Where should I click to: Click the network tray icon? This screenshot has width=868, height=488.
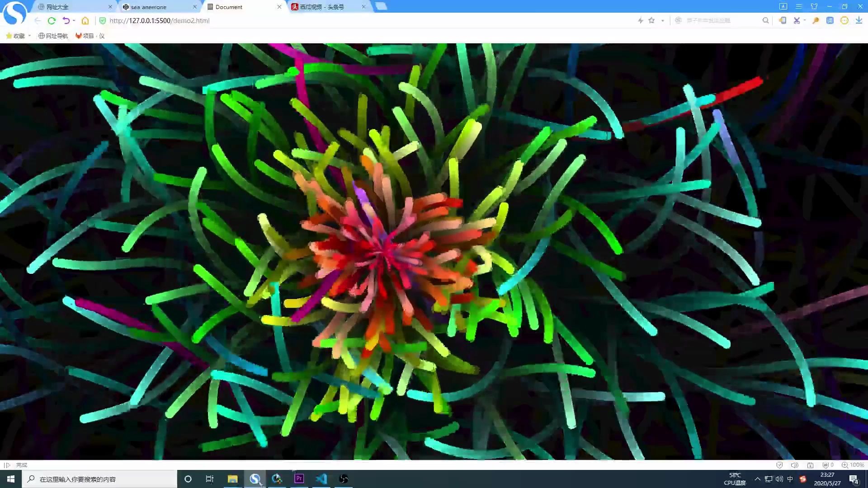pyautogui.click(x=769, y=479)
